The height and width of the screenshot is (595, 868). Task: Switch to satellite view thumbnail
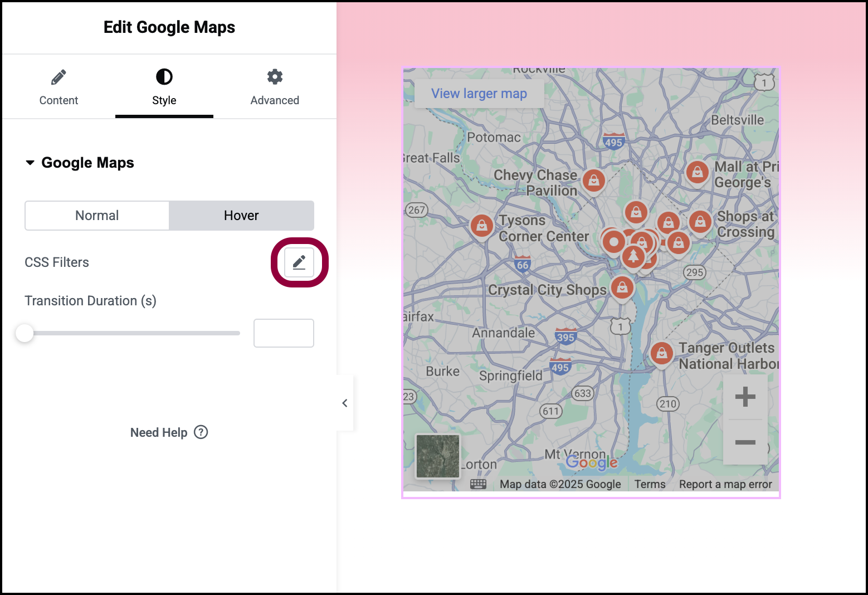pyautogui.click(x=438, y=456)
